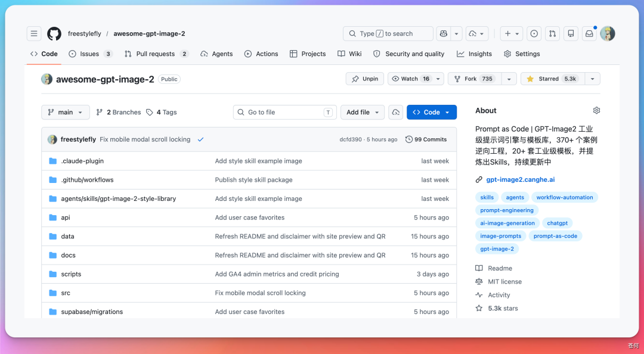This screenshot has width=644, height=354.
Task: Open the hamburger navigation menu
Action: coord(34,34)
